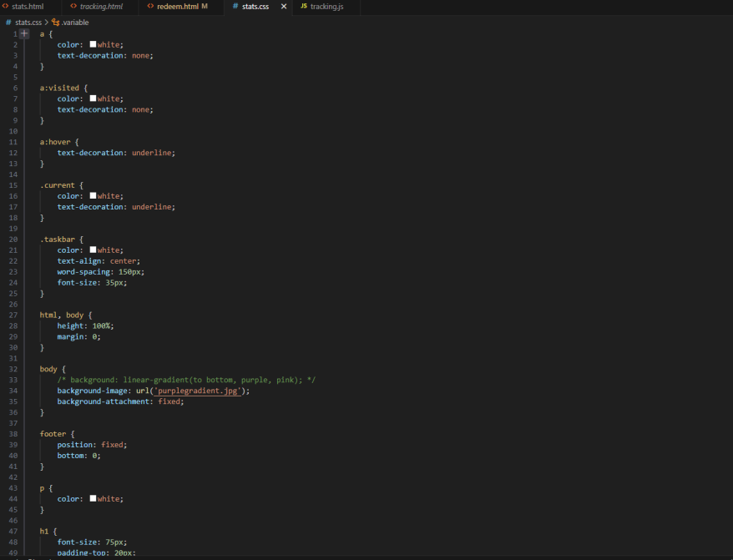Click the 'position' property in footer

point(75,445)
